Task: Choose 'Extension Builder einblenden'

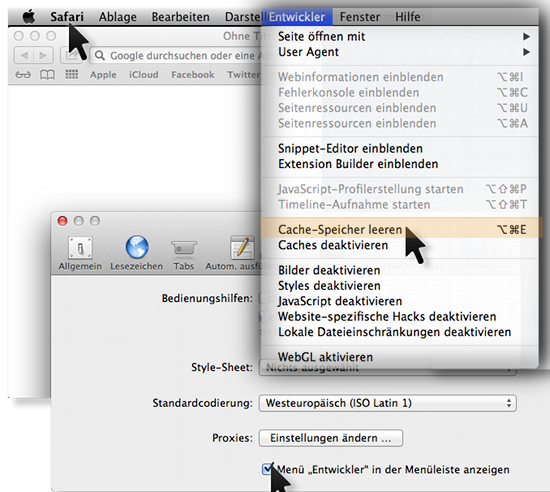Action: click(400, 164)
